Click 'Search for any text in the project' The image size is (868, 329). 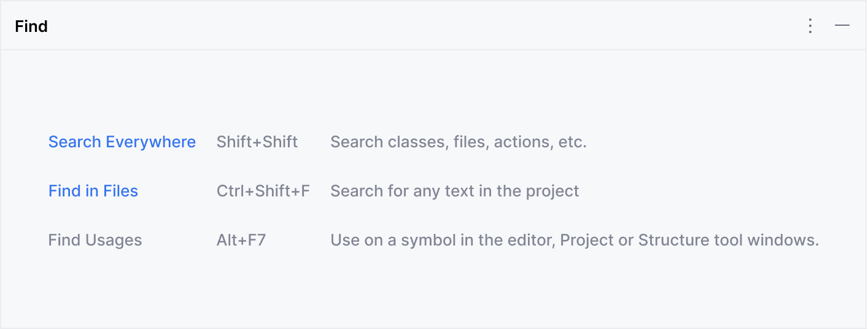point(454,191)
